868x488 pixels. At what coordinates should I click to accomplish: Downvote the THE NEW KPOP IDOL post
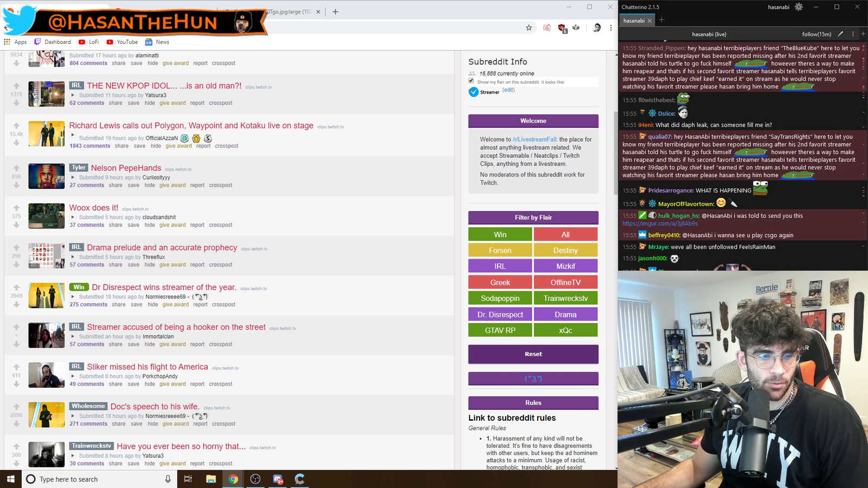tap(16, 103)
